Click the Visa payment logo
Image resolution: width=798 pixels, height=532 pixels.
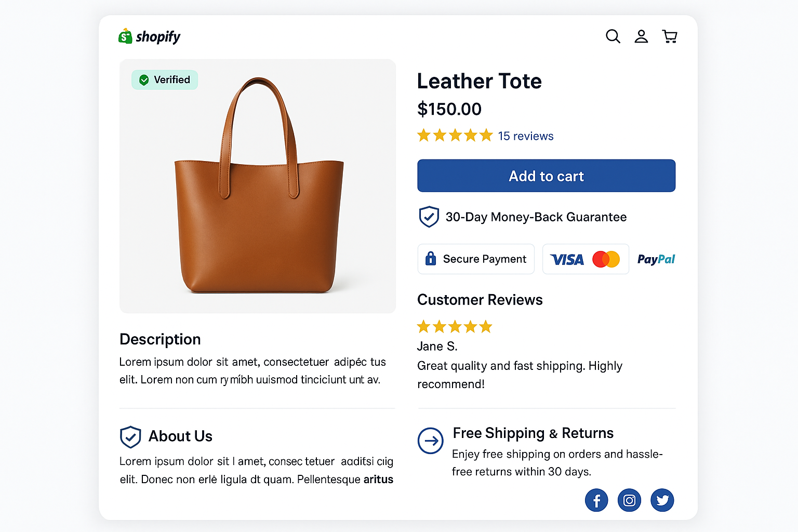coord(566,259)
